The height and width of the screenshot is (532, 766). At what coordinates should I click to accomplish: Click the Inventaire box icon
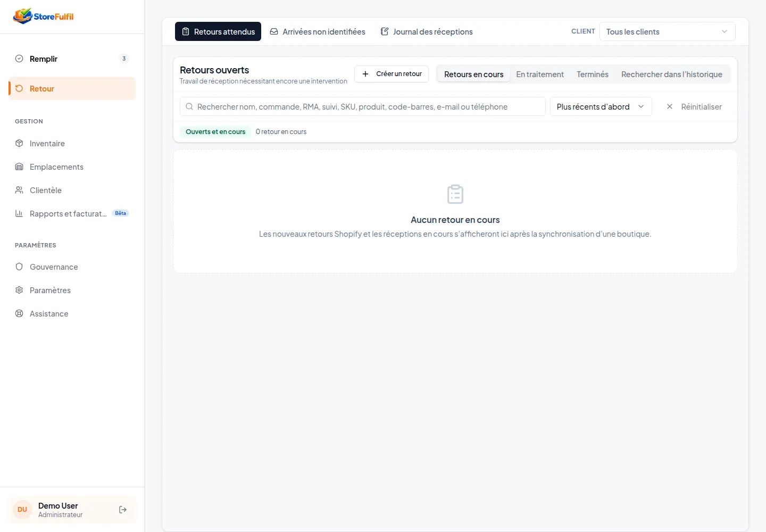[19, 143]
